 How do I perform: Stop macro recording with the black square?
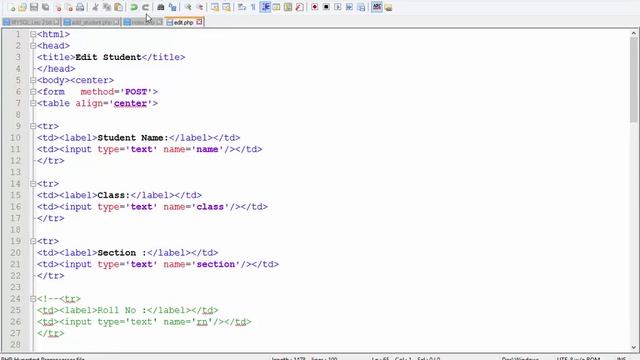pyautogui.click(x=326, y=7)
